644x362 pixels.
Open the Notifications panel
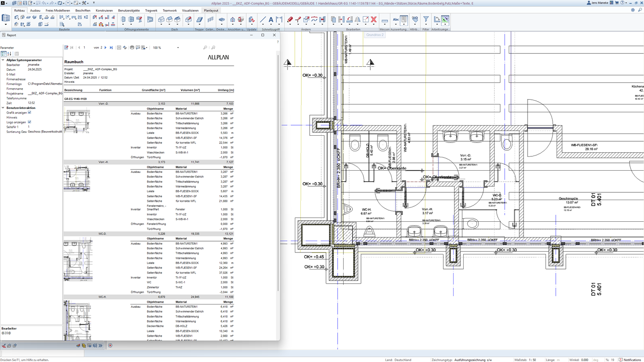[630, 360]
